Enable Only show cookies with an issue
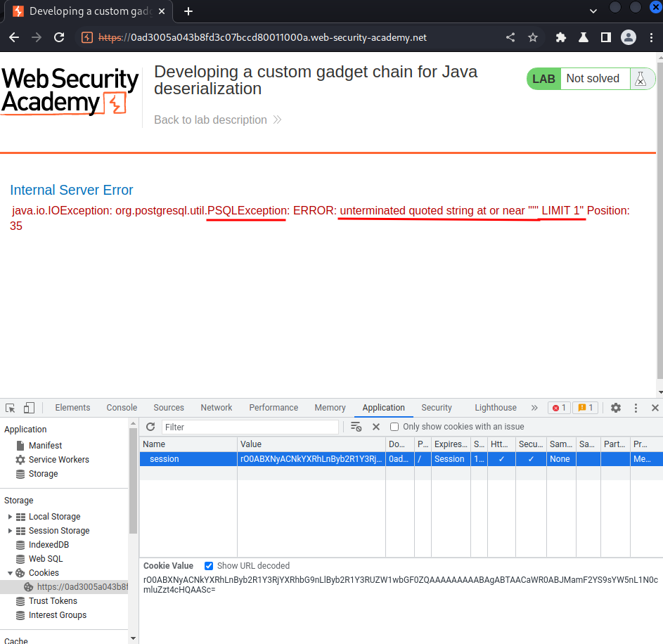This screenshot has width=663, height=644. click(x=394, y=427)
